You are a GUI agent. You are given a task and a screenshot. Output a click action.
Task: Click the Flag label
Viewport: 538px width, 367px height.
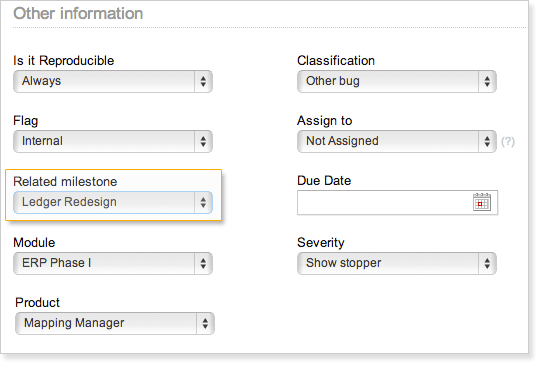tap(25, 121)
